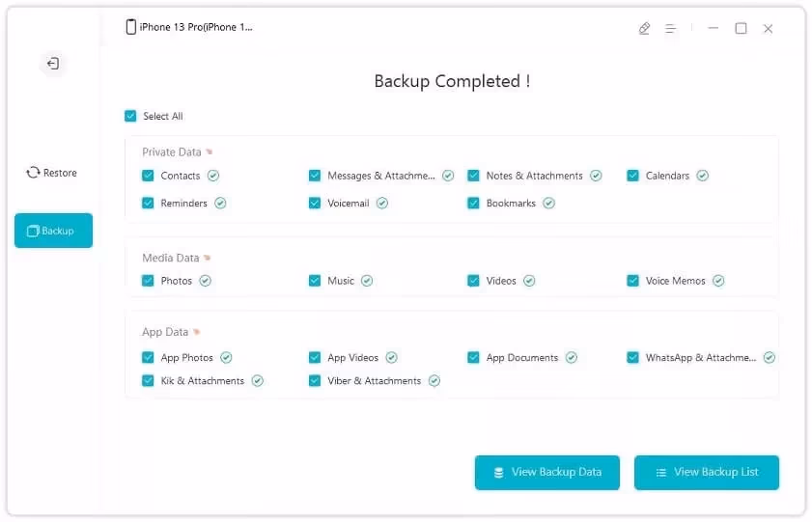Viewport: 812px width, 522px height.
Task: Click the green checkmark next to Contacts
Action: (x=213, y=176)
